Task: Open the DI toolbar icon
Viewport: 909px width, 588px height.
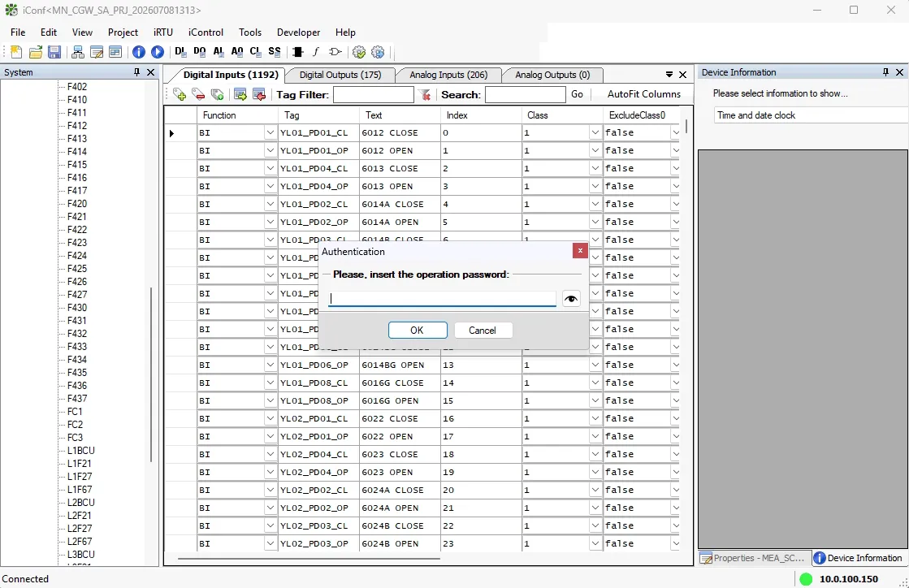Action: (x=180, y=52)
